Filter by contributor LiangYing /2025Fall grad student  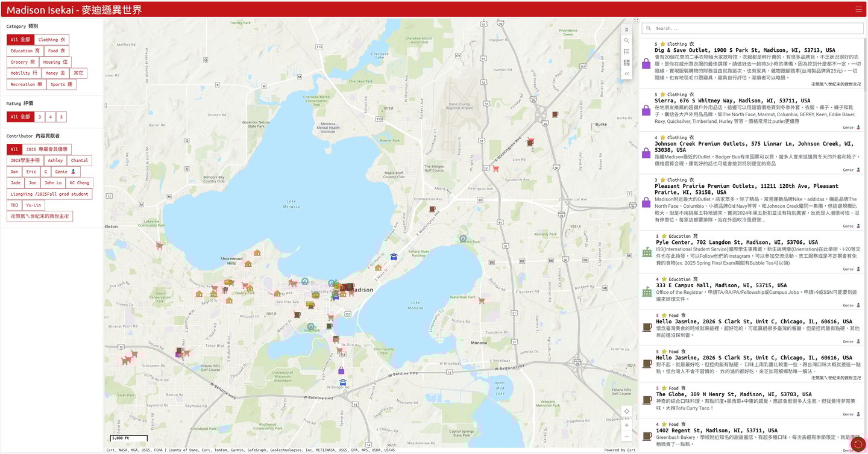[x=49, y=194]
